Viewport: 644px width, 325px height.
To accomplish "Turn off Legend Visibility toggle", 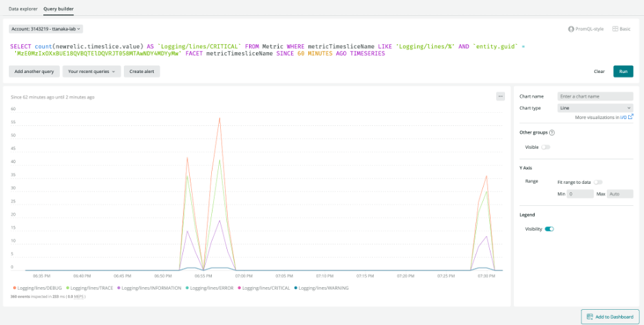I will click(549, 229).
